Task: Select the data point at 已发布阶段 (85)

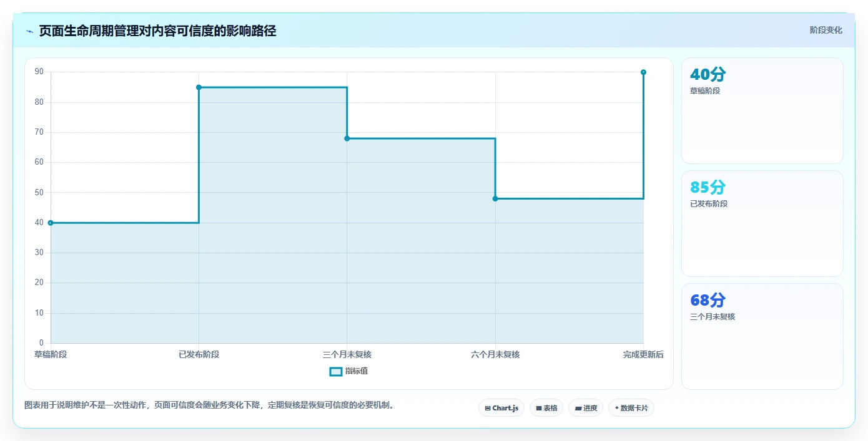Action: point(199,87)
